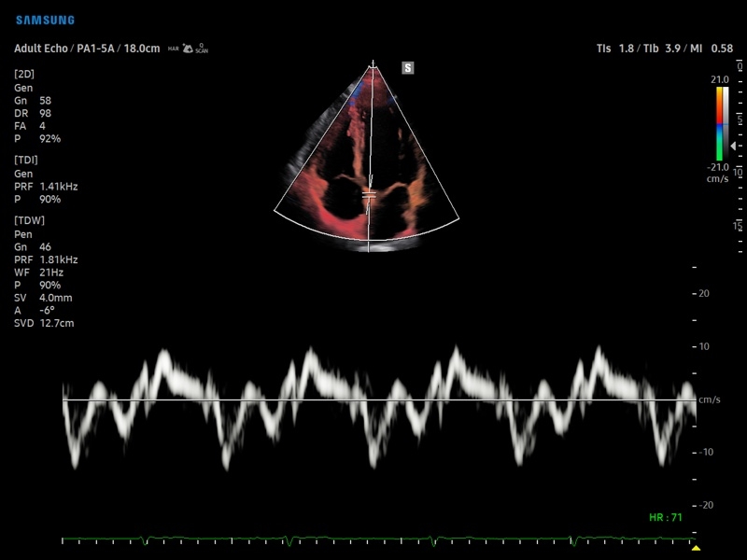
Task: Click the yellow triangle at the ECG end
Action: point(695,547)
